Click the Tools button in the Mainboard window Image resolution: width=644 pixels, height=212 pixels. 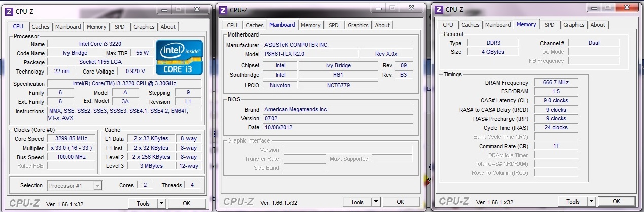click(358, 202)
